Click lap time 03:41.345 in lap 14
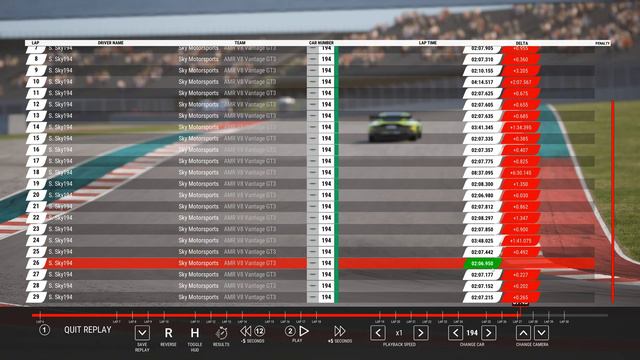This screenshot has height=360, width=640. (x=482, y=127)
